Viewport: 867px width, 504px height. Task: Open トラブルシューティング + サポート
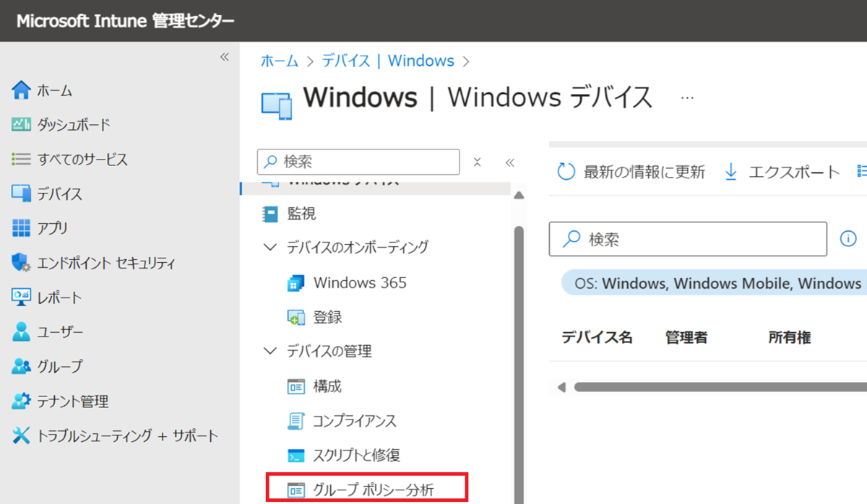[116, 435]
